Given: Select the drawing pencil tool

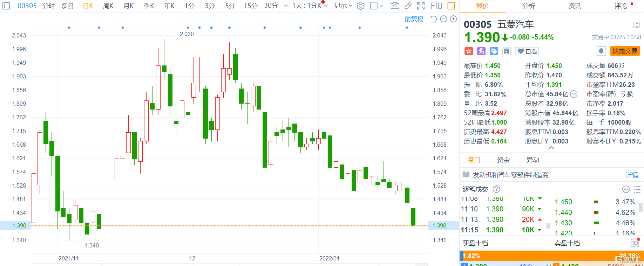Looking at the screenshot, I should click(408, 6).
